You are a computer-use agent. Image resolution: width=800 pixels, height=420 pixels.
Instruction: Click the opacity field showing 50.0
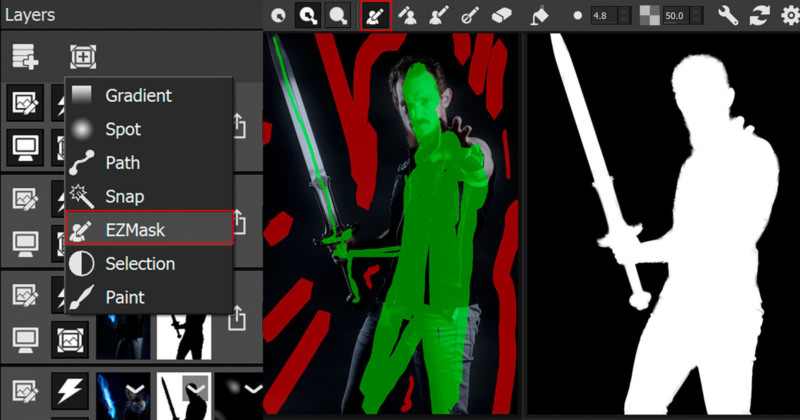tap(676, 16)
